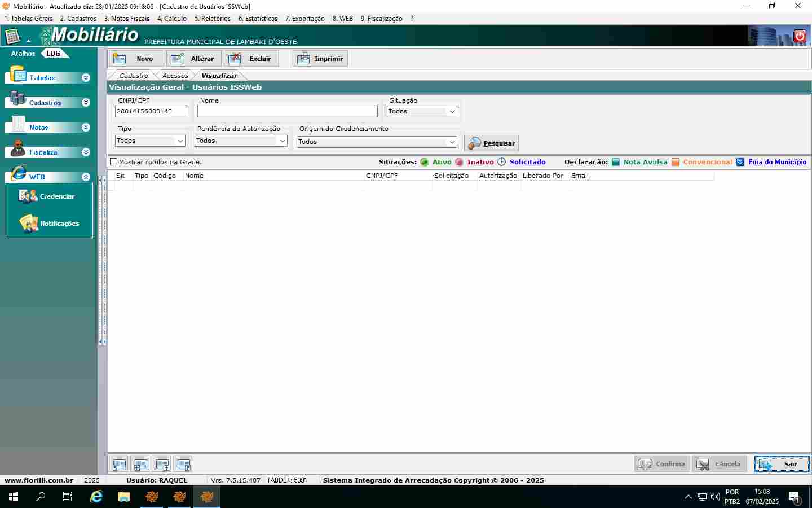Collapse the WEB sidebar section
This screenshot has height=508, width=812.
(86, 177)
